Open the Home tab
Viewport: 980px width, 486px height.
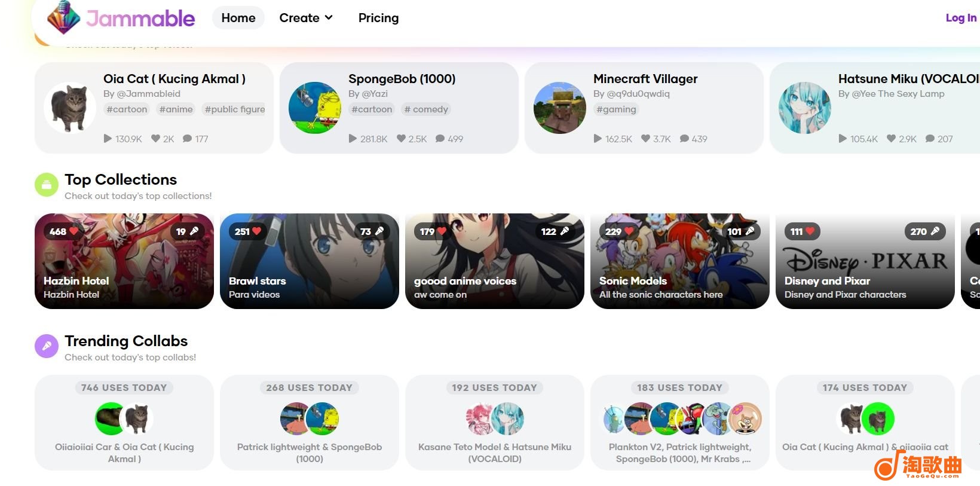click(238, 18)
